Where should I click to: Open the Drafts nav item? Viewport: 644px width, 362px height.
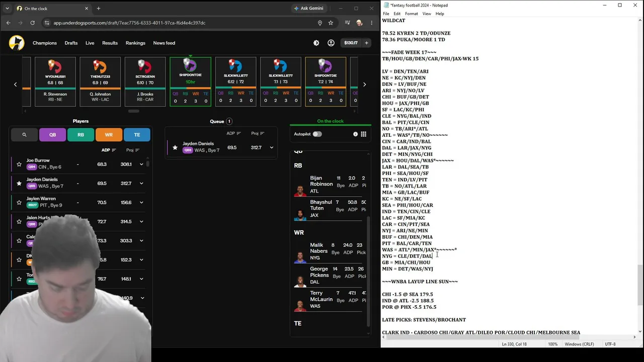pyautogui.click(x=71, y=43)
